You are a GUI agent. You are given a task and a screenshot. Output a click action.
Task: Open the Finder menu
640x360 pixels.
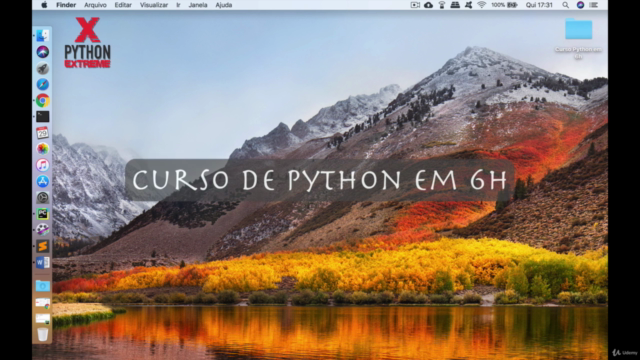[66, 5]
